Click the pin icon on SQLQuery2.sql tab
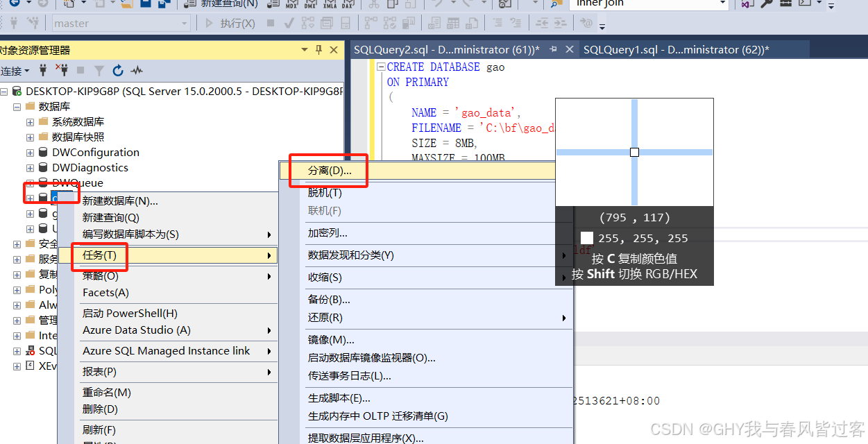The height and width of the screenshot is (444, 868). tap(553, 50)
